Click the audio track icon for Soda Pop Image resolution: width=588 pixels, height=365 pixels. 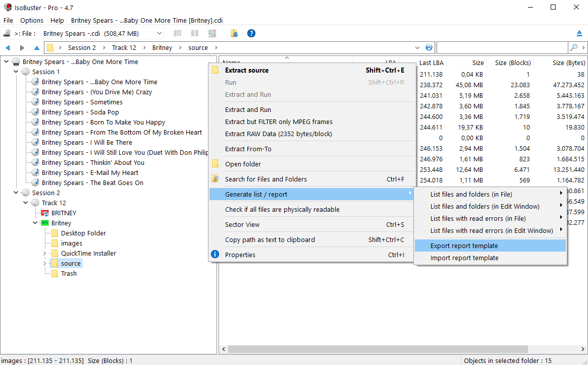tap(35, 112)
